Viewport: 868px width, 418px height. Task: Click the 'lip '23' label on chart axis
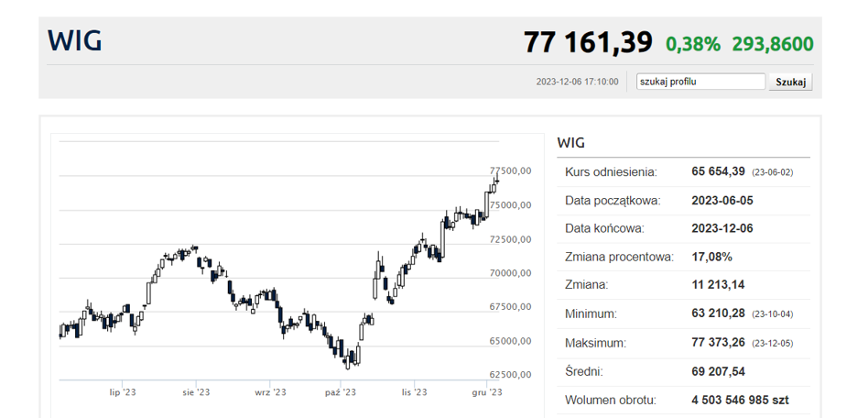point(123,391)
